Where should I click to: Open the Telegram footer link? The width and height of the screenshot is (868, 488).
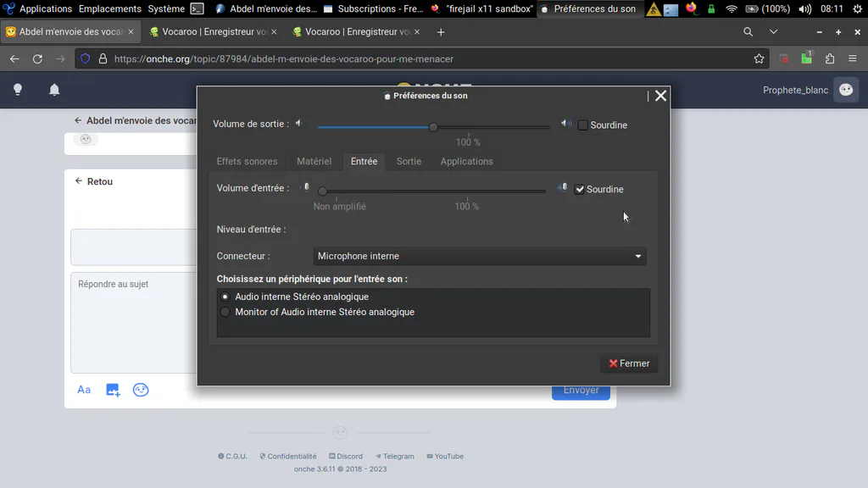[x=395, y=457]
